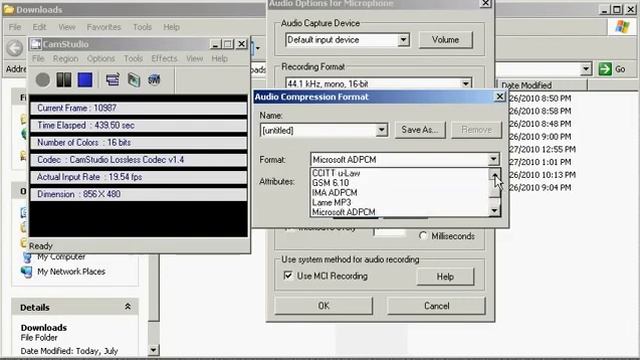Open CamStudio Effects menu

tap(164, 59)
